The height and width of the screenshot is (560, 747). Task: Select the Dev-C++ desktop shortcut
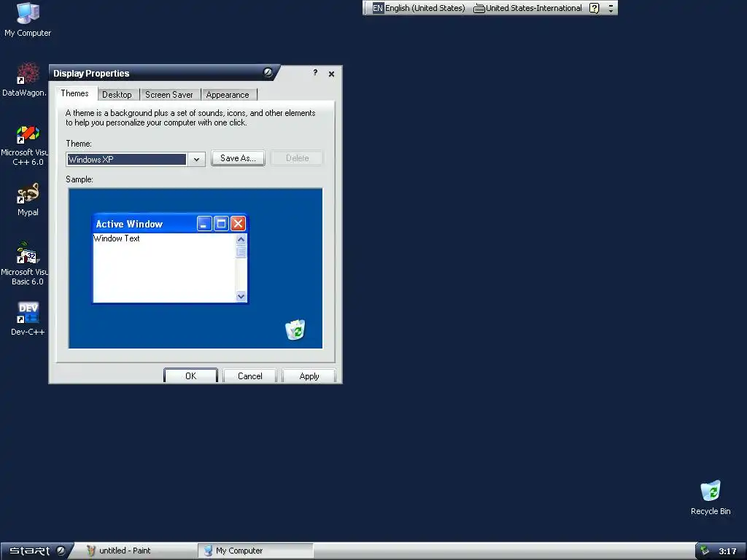click(x=28, y=319)
